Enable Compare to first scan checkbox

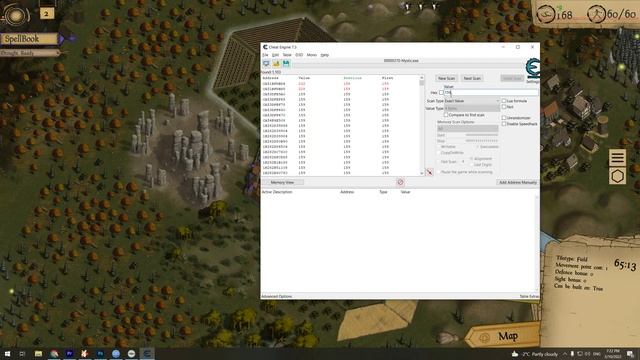click(446, 115)
